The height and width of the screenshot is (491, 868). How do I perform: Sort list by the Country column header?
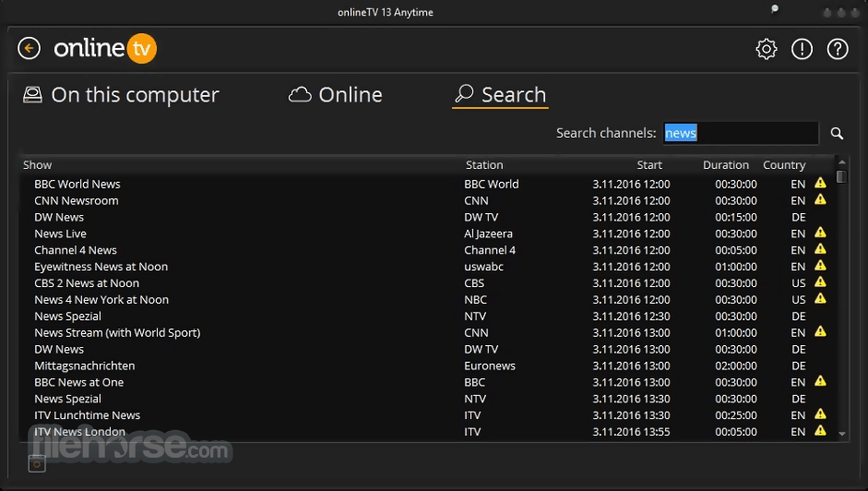coord(784,164)
